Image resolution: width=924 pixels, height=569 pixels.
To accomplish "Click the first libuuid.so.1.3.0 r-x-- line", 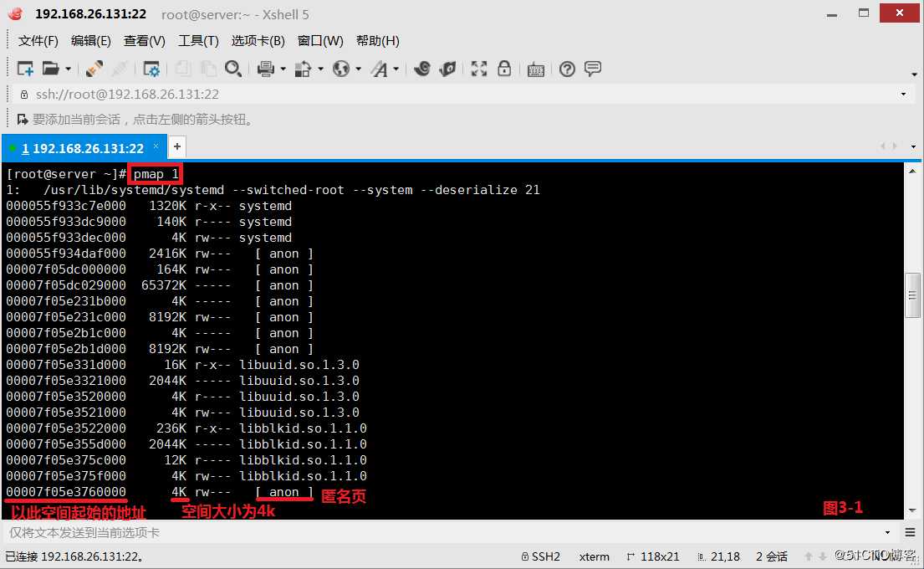I will (182, 365).
